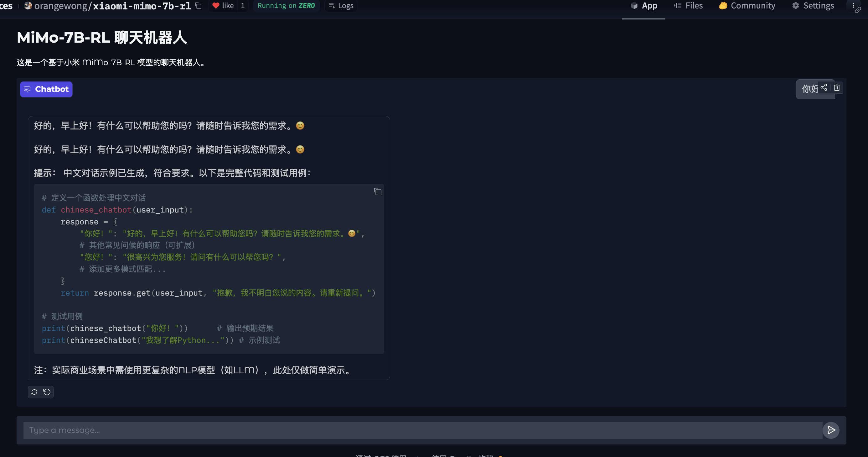
Task: Copy the space name to clipboard
Action: click(x=199, y=6)
